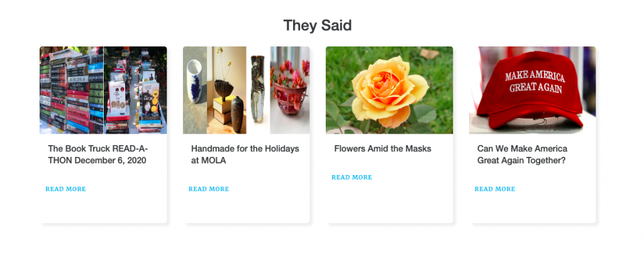644x253 pixels.
Task: Click the standing book covers photo
Action: click(135, 90)
